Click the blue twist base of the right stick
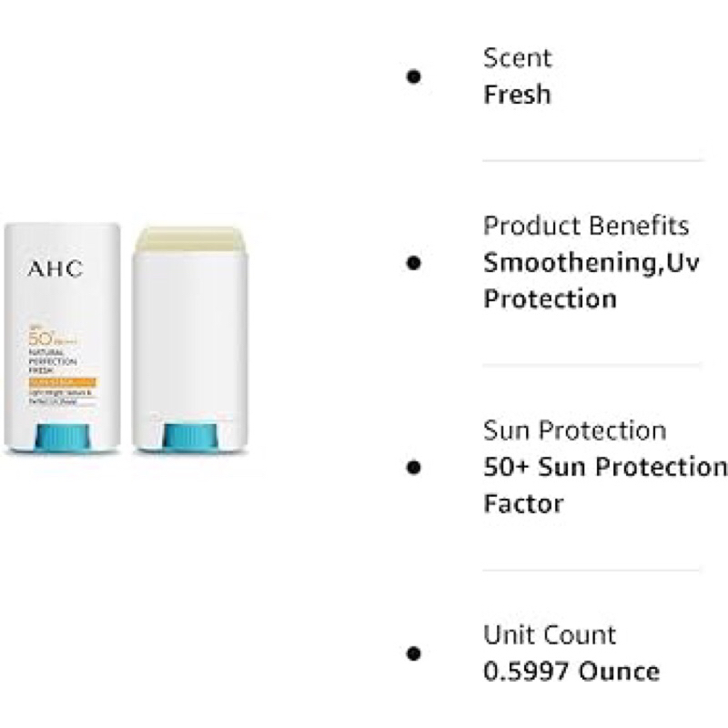This screenshot has height=728, width=728. coord(190,437)
